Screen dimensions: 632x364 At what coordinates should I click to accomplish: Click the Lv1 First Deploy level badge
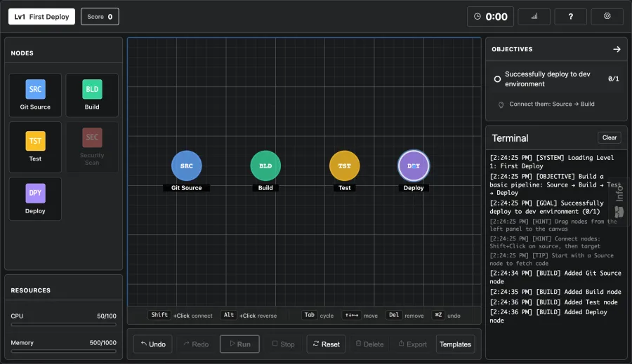(42, 17)
